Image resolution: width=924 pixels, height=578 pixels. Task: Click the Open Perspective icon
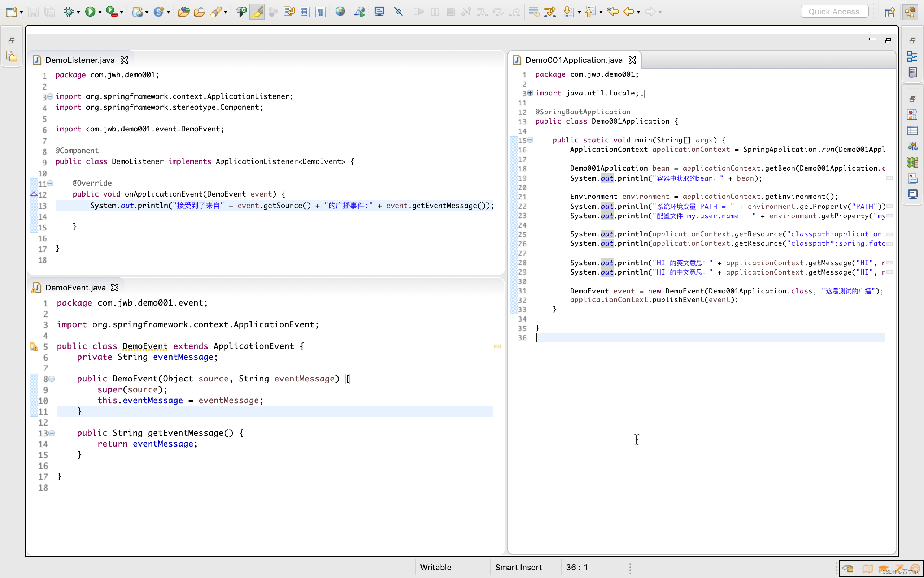890,12
